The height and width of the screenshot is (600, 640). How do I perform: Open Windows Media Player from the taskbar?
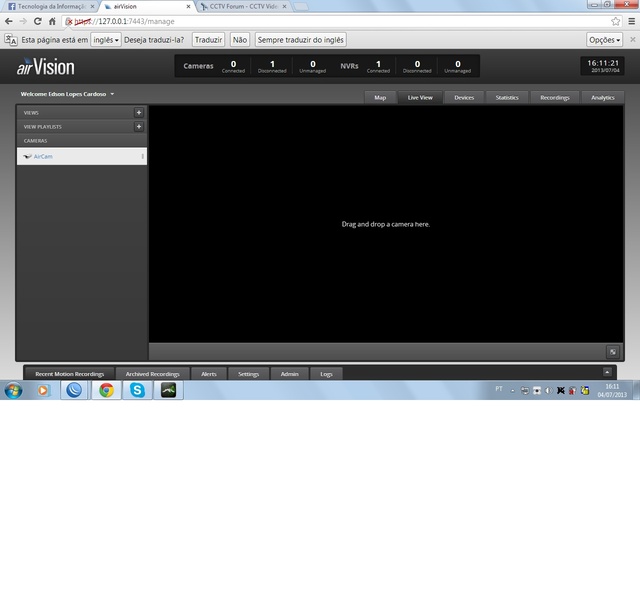pyautogui.click(x=43, y=391)
